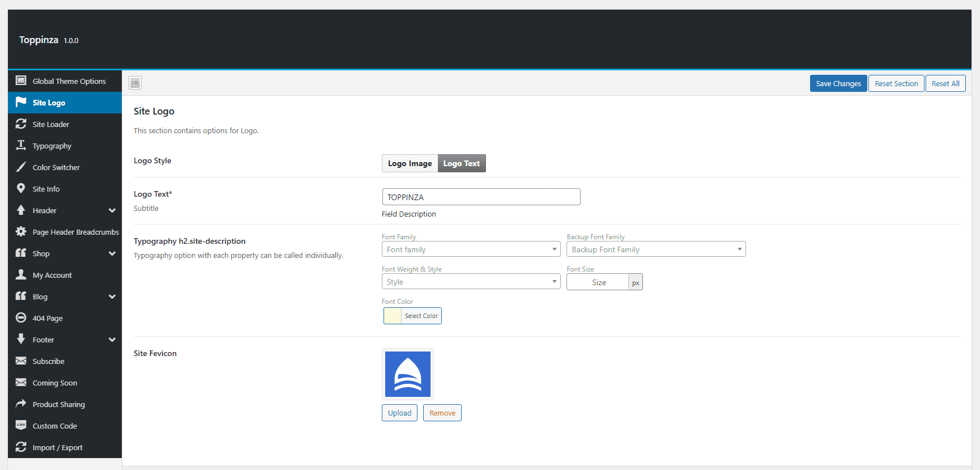Click the Save Changes button
Screen dimensions: 980x470
838,83
